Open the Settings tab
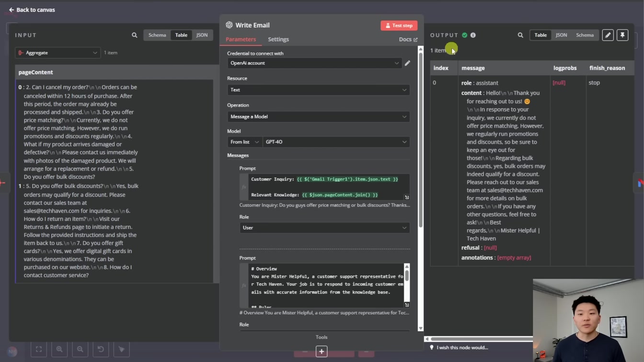This screenshot has height=362, width=644. (278, 39)
